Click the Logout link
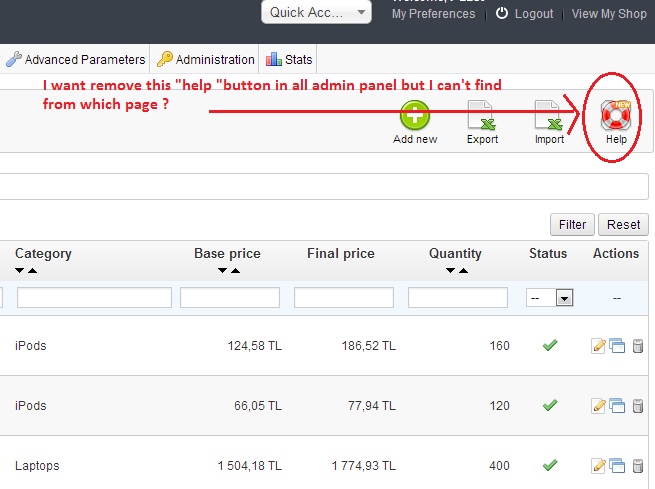This screenshot has height=489, width=655. [x=534, y=14]
